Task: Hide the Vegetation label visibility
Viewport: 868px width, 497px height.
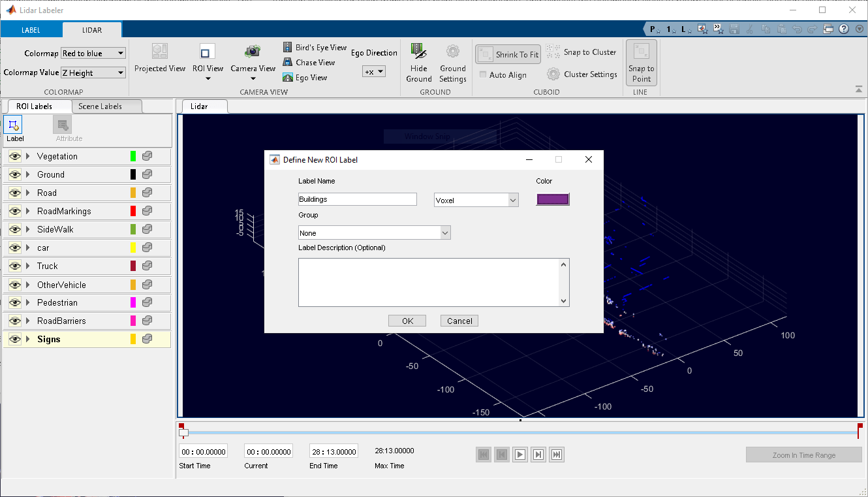Action: 15,157
